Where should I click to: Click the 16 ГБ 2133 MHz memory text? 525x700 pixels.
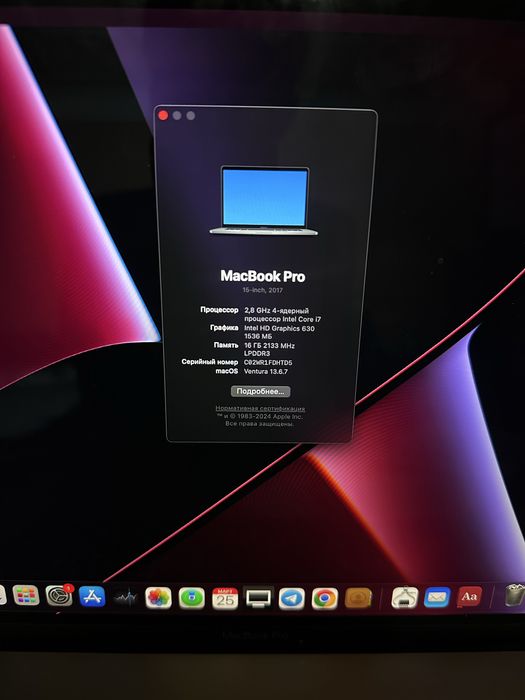(x=269, y=346)
